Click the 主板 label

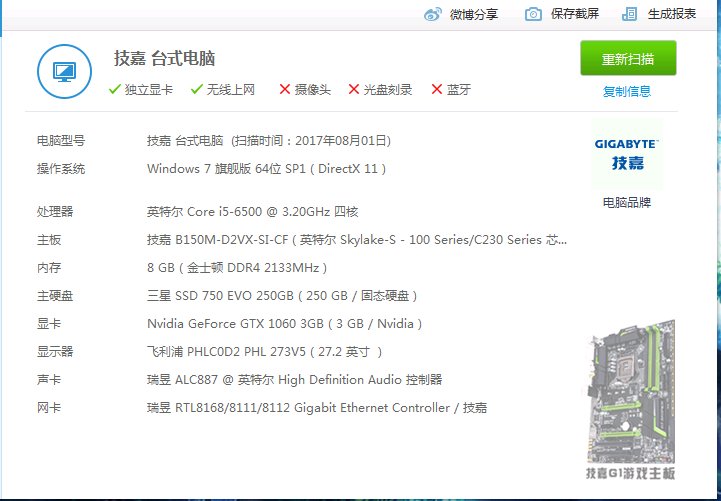(x=49, y=239)
